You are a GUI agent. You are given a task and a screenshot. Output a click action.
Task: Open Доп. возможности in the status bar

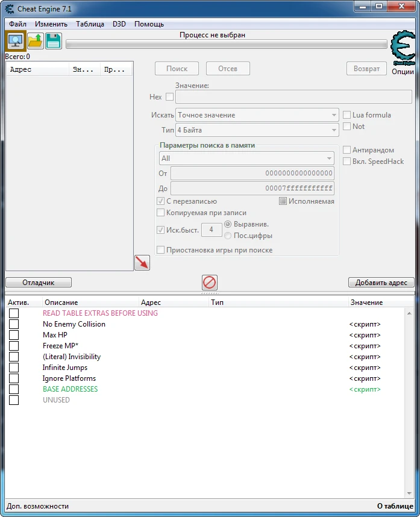[37, 506]
